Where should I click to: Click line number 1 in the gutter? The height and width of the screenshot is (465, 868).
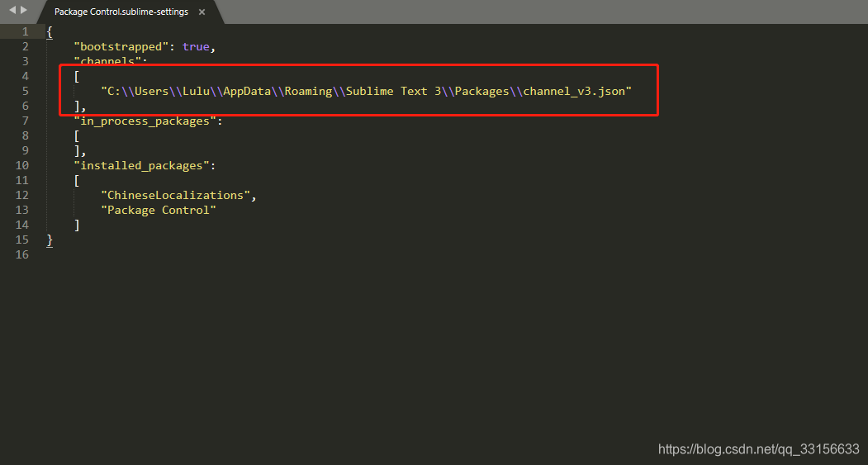click(25, 31)
